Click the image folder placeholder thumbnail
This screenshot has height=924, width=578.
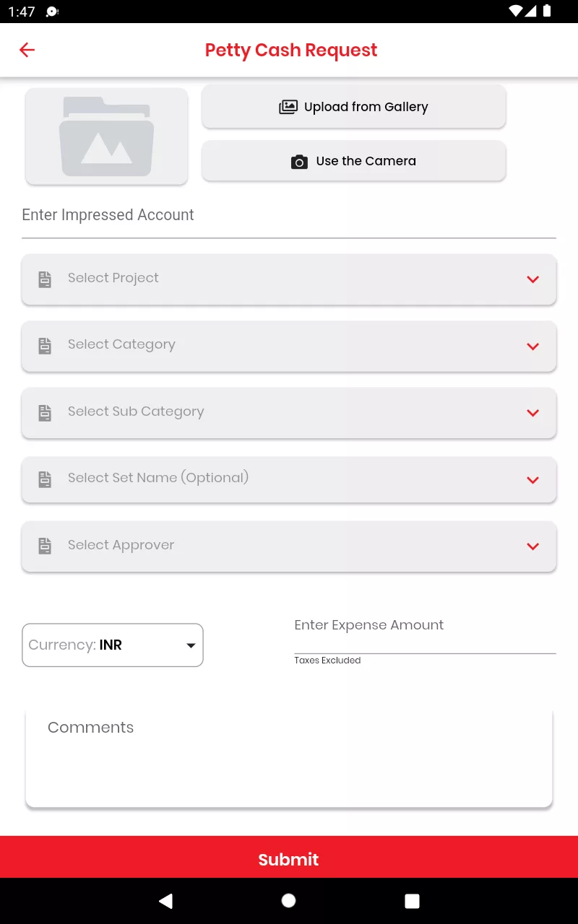[x=107, y=136]
